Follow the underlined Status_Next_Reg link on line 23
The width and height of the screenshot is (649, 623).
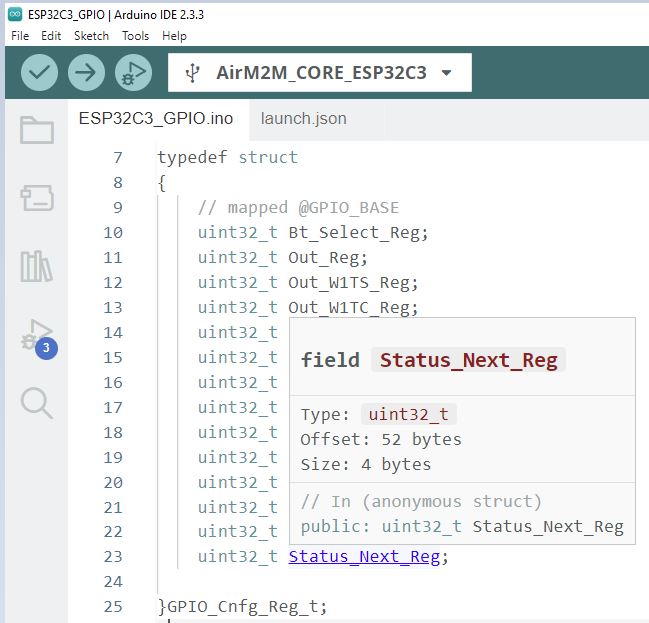pos(364,556)
